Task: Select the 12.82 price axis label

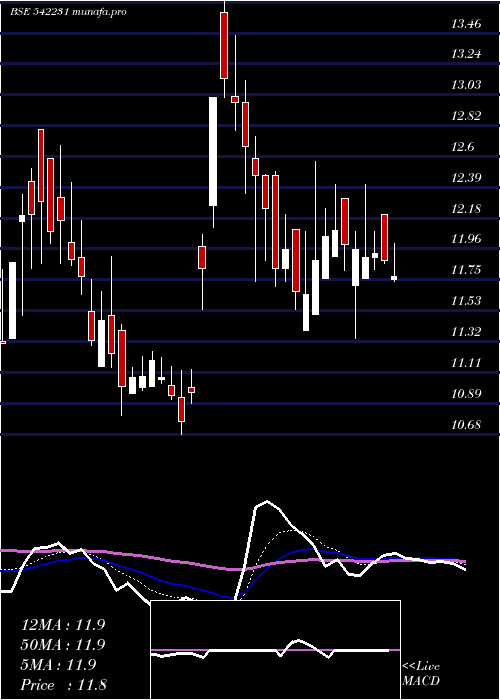Action: [x=466, y=116]
